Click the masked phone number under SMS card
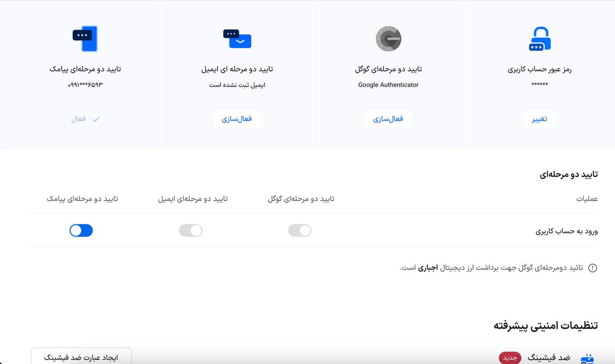This screenshot has width=615, height=364. tap(86, 85)
